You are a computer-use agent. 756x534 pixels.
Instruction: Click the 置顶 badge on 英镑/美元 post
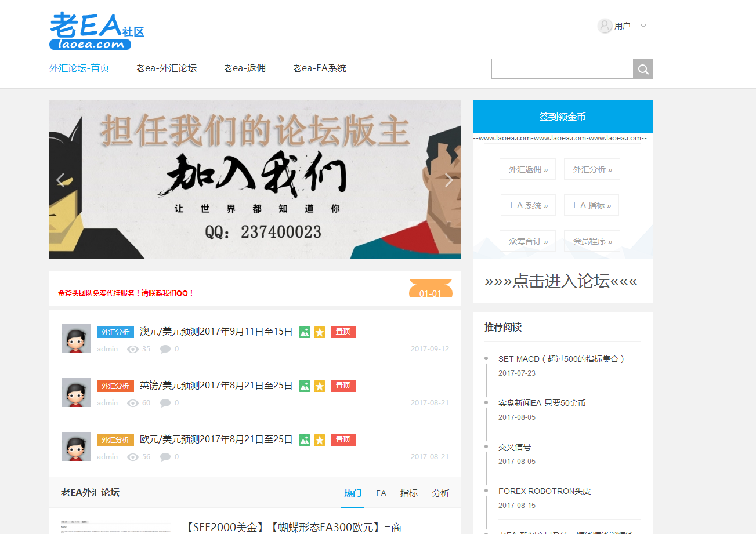click(x=343, y=386)
